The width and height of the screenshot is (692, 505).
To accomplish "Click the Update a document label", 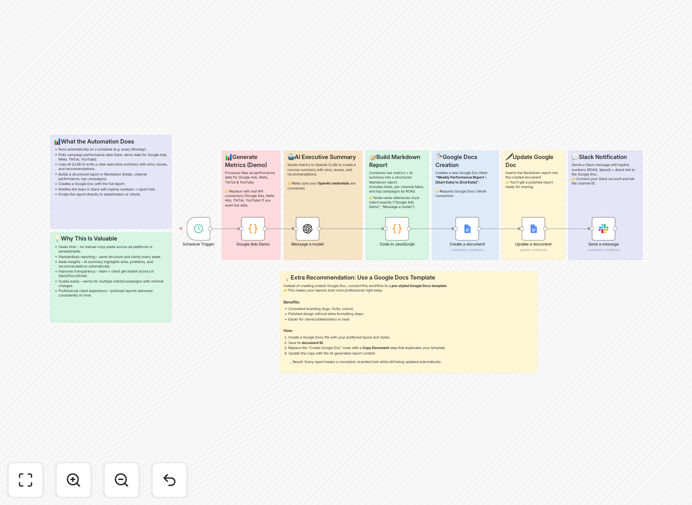I will click(x=533, y=244).
